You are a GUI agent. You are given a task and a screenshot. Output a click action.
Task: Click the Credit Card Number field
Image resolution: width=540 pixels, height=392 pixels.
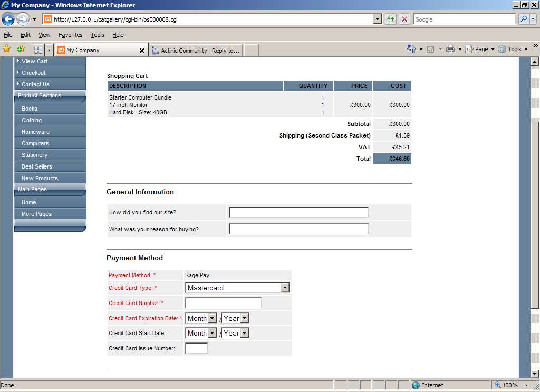[x=223, y=303]
